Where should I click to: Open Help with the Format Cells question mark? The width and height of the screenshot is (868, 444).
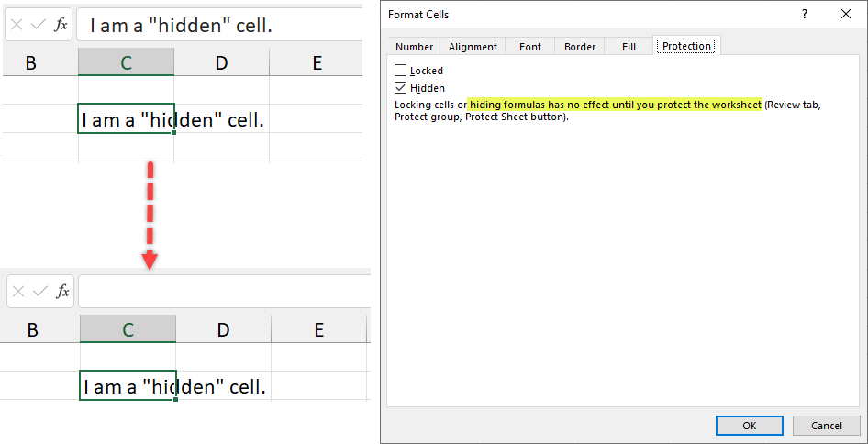(805, 14)
